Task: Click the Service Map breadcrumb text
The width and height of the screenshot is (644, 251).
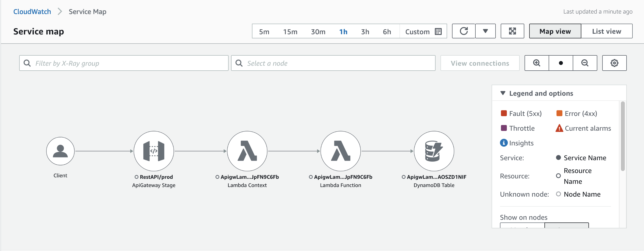Action: pyautogui.click(x=88, y=12)
